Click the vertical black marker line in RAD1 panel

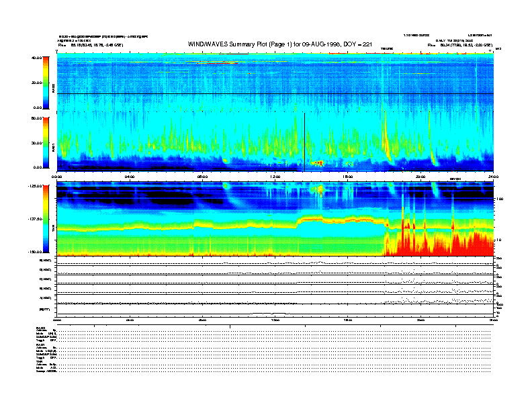[305, 142]
